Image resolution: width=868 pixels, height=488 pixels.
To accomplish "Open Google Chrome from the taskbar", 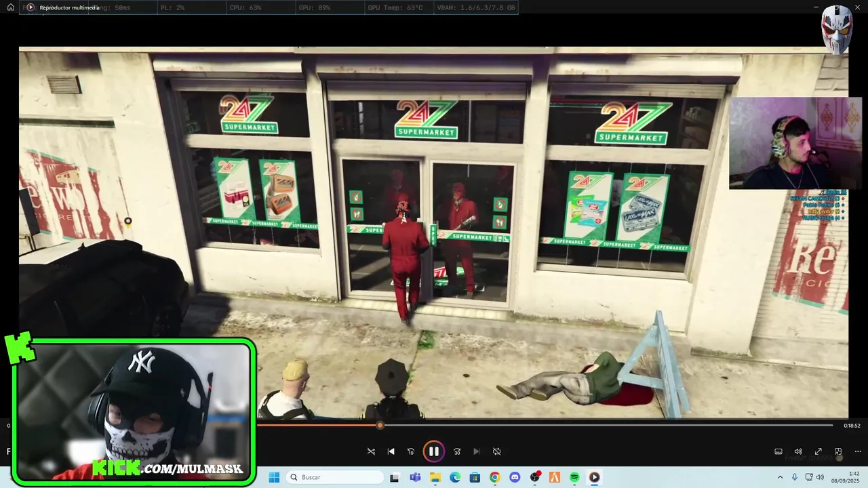I will (x=494, y=477).
